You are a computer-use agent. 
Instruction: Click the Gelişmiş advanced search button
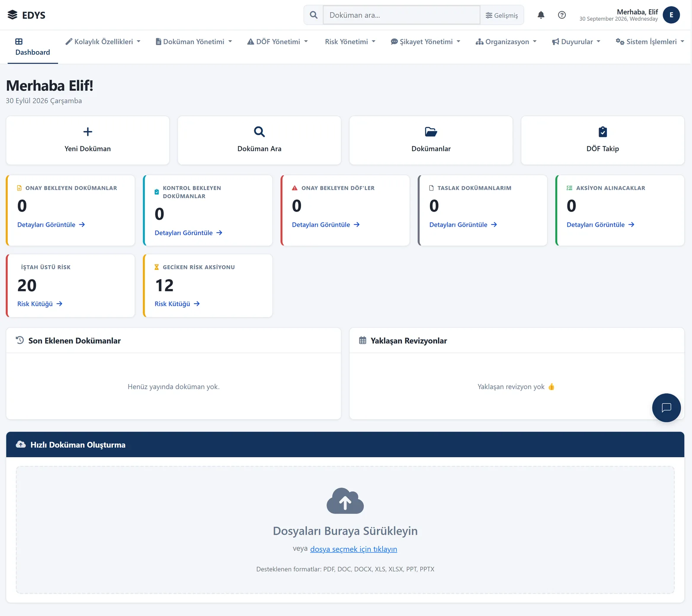tap(502, 15)
